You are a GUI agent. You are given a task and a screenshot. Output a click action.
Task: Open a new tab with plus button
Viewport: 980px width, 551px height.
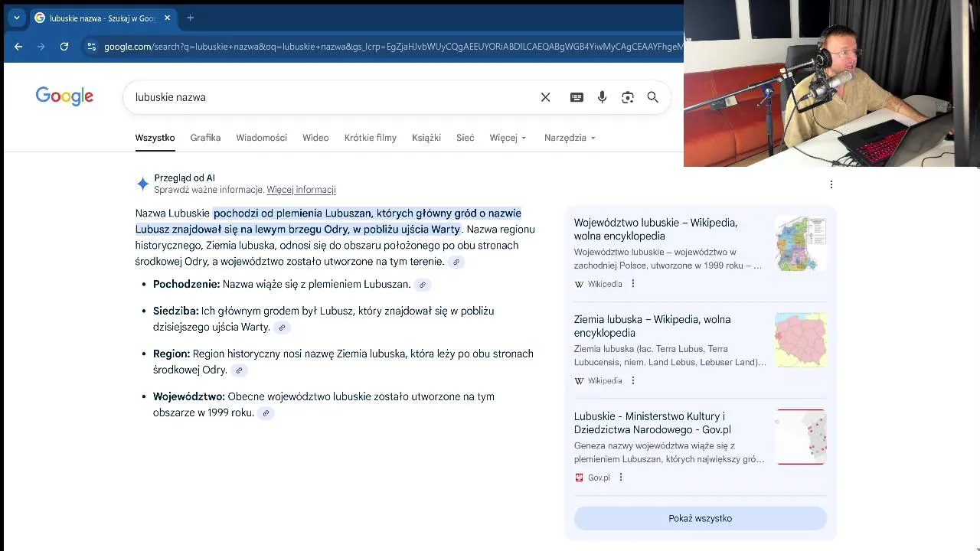(190, 18)
